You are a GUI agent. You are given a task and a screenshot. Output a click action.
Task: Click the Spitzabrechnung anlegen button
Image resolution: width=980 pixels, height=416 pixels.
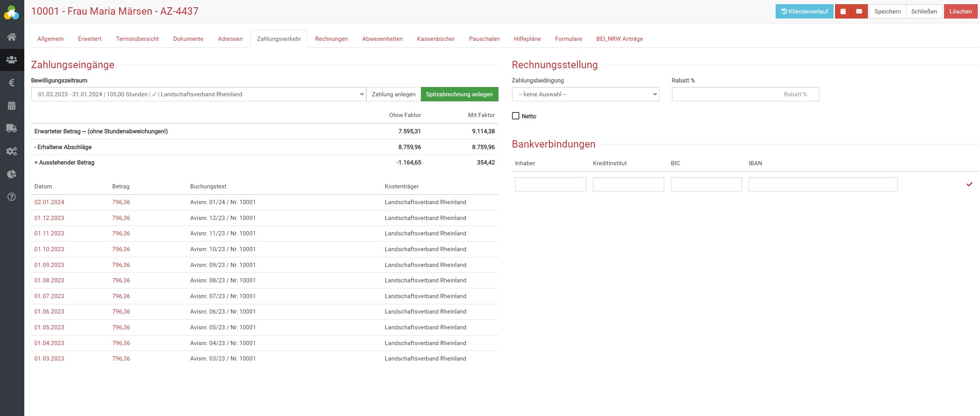coord(459,94)
